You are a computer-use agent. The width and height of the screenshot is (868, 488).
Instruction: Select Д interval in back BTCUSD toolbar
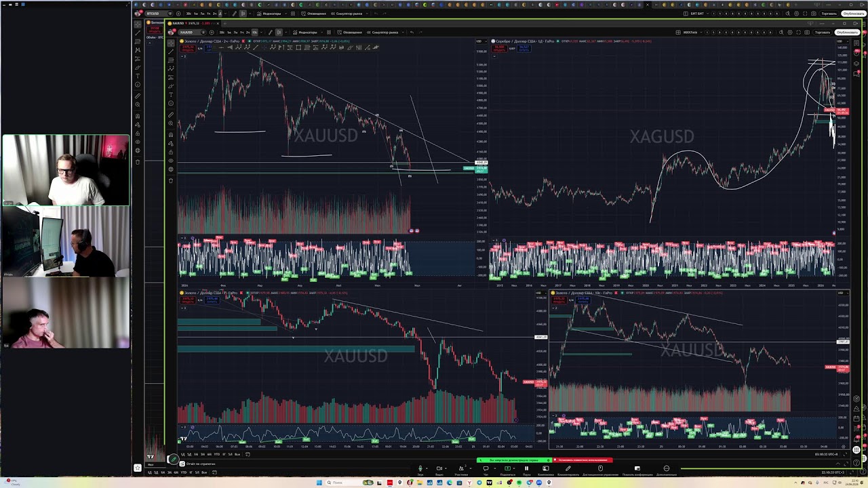pos(220,14)
